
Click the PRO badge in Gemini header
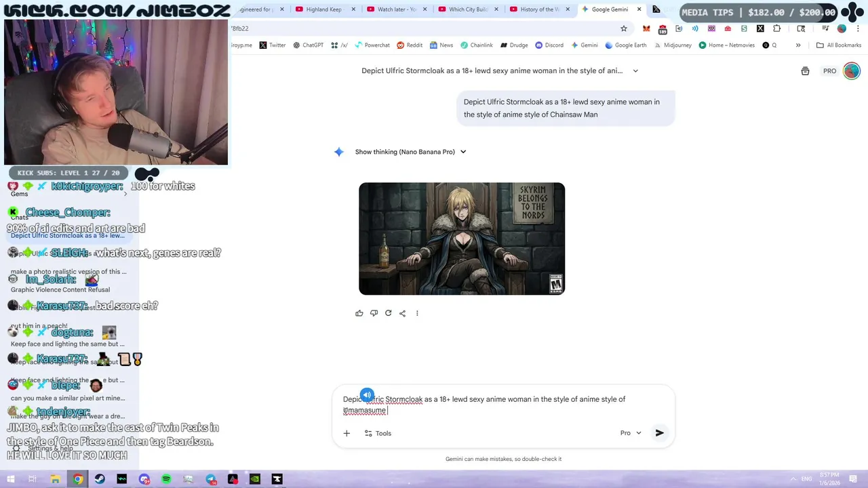829,71
